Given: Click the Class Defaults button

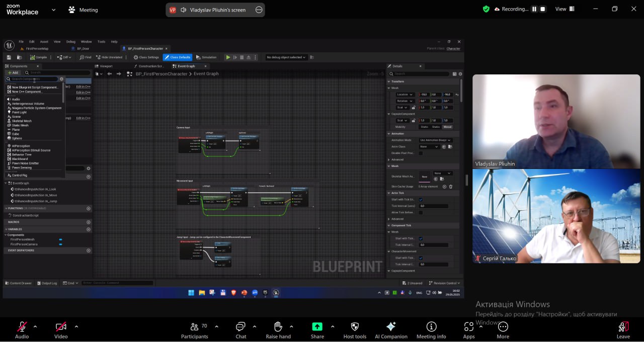Looking at the screenshot, I should coord(177,57).
